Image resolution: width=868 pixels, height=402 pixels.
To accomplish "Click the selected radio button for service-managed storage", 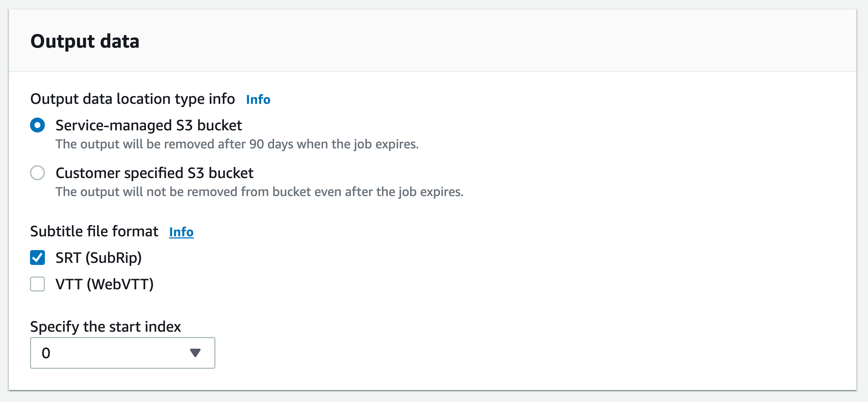I will 37,125.
